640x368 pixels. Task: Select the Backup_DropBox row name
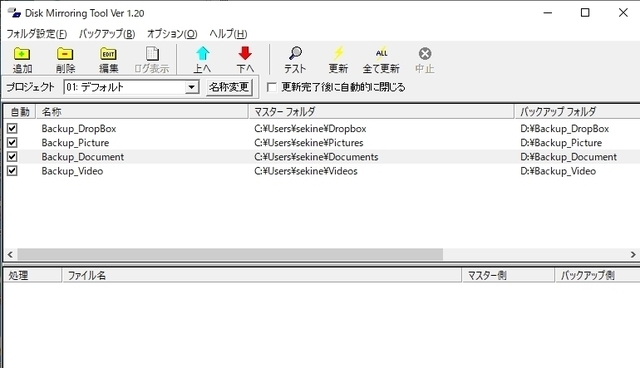pos(79,129)
